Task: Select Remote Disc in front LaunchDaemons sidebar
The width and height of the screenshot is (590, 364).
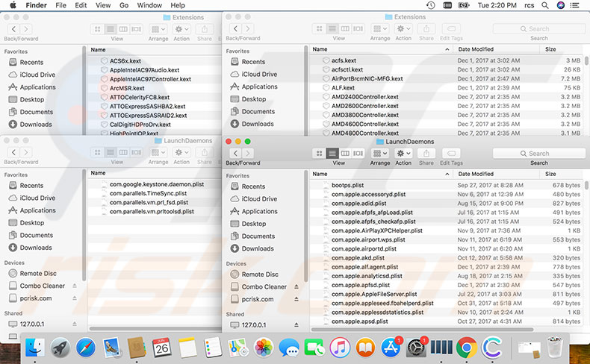Action: coord(260,274)
